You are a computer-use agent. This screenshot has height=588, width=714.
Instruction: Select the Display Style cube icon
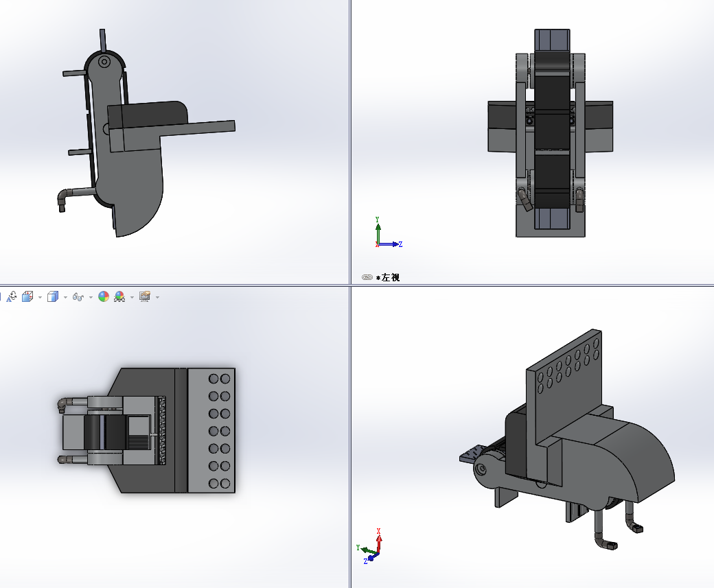pos(53,296)
